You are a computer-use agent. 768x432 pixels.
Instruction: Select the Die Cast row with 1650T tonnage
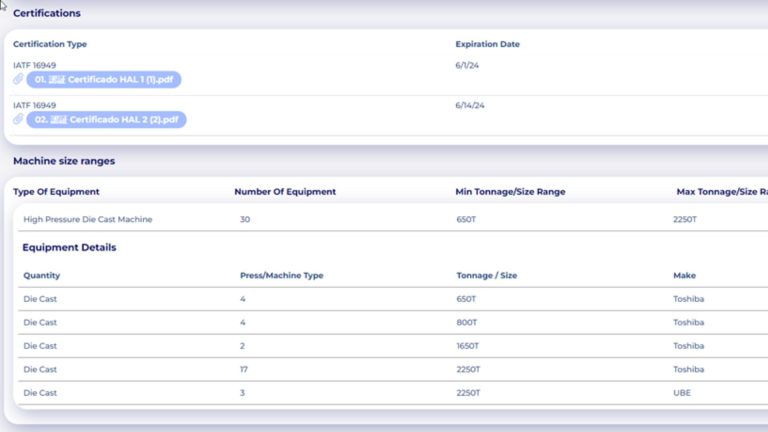(42, 346)
